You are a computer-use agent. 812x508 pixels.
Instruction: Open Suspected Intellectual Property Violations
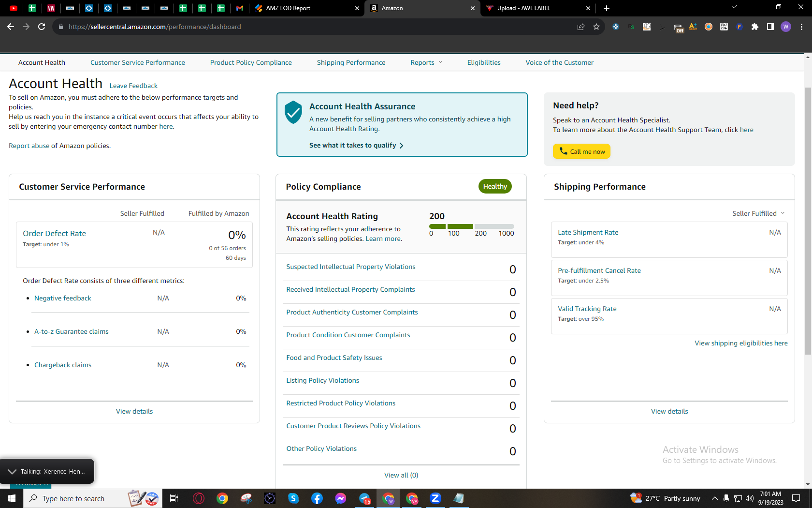pyautogui.click(x=351, y=267)
